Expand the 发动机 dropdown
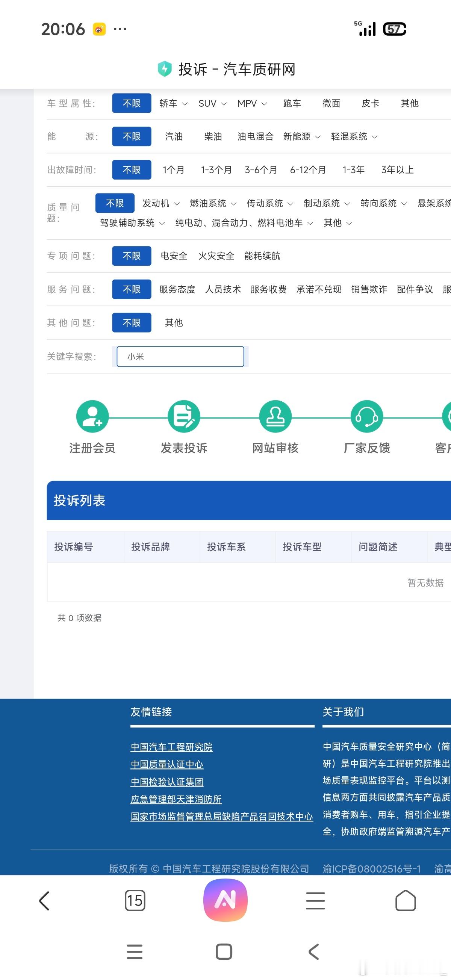Image resolution: width=451 pixels, height=980 pixels. 161,203
